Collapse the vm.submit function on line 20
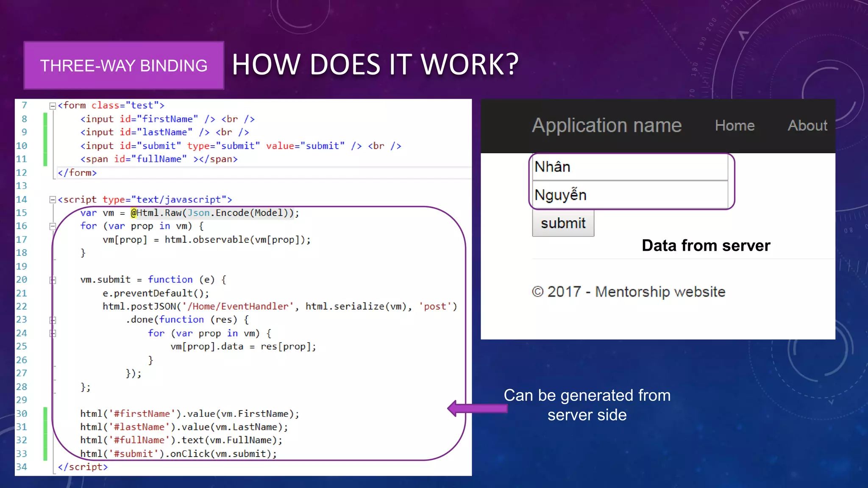The image size is (868, 488). tap(53, 280)
